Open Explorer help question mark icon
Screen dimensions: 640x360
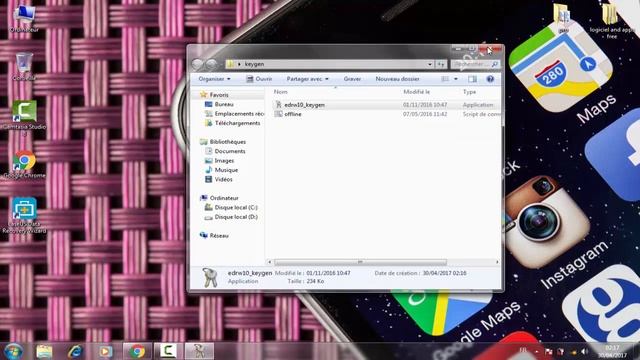[x=490, y=79]
